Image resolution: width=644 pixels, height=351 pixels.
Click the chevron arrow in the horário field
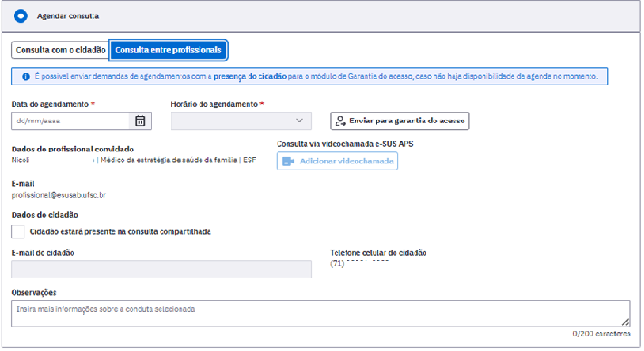(x=299, y=121)
